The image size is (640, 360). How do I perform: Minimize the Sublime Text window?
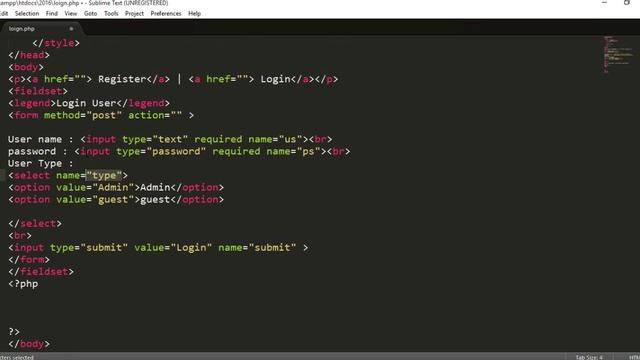[x=604, y=2]
